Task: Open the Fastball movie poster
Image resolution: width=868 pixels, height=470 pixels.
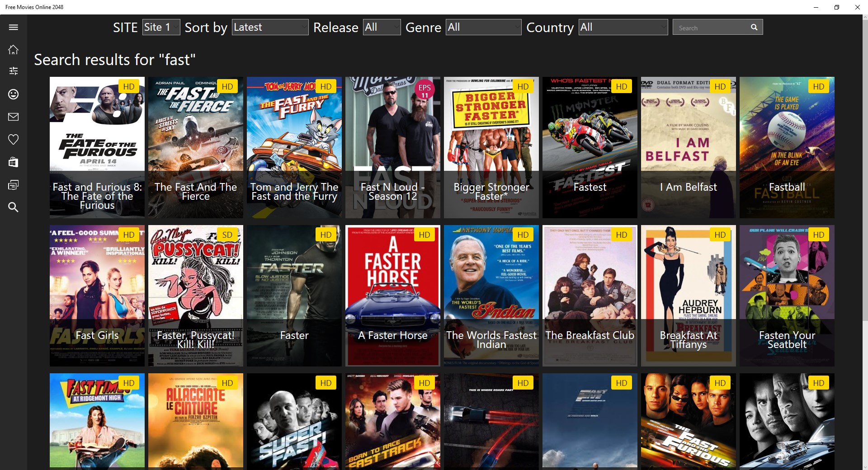Action: pos(787,147)
